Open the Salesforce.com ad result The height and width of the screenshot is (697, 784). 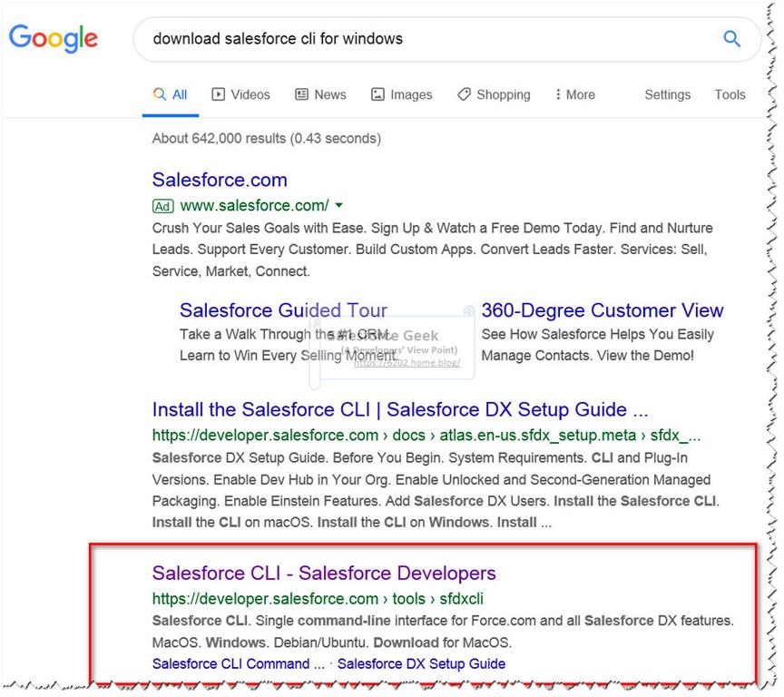pyautogui.click(x=220, y=180)
